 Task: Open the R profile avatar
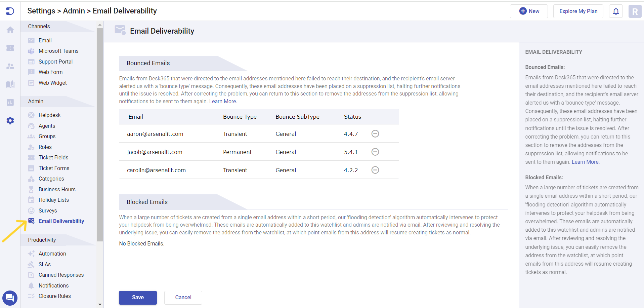point(635,11)
